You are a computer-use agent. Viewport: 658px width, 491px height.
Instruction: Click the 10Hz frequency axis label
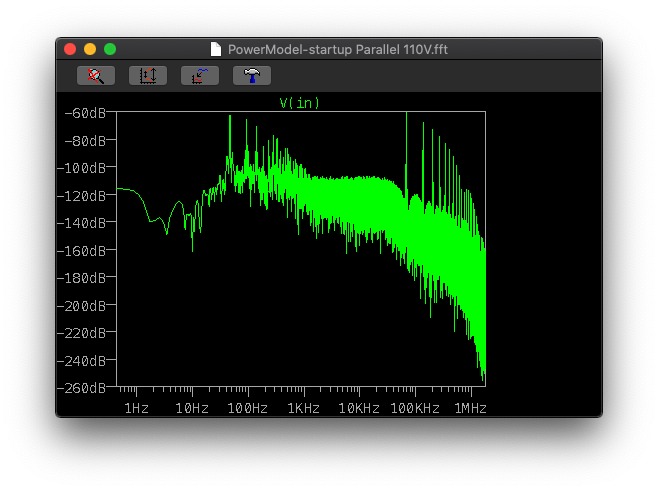(192, 408)
